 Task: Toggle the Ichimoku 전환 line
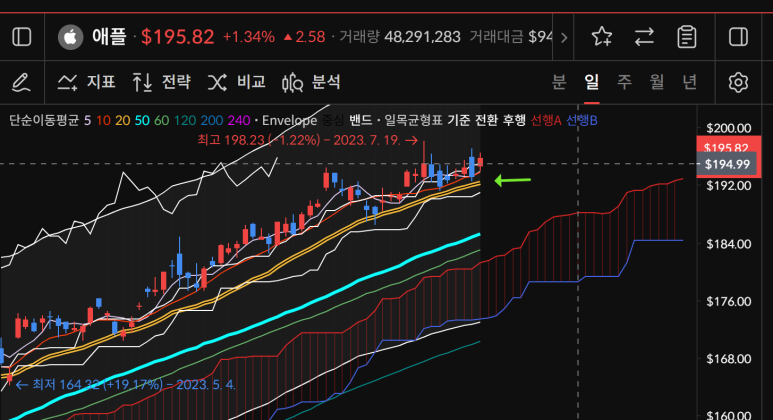[486, 120]
